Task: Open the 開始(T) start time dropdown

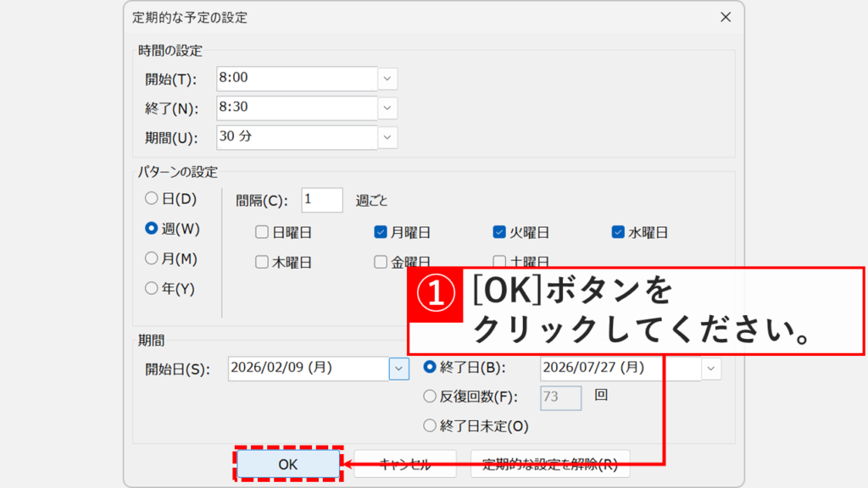Action: 387,78
